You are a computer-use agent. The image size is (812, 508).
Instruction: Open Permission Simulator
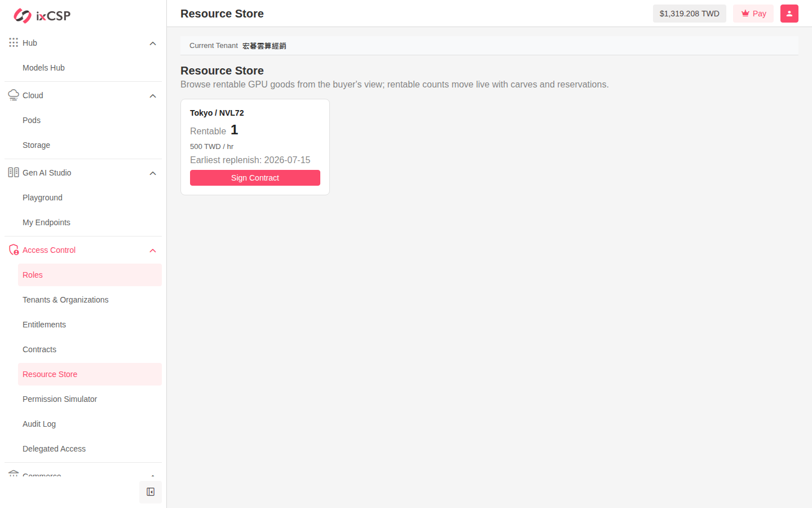click(90, 399)
